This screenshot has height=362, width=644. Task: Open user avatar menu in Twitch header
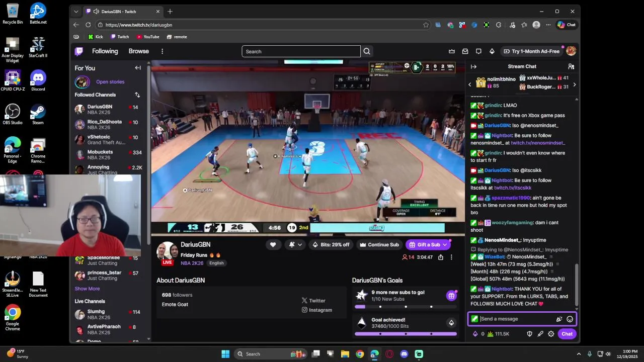[571, 51]
